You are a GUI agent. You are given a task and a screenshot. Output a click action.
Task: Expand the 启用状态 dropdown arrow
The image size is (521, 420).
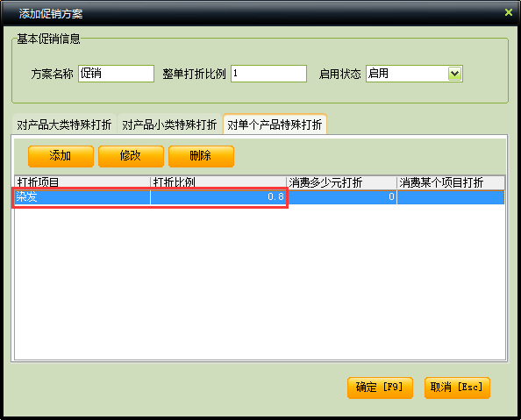(x=454, y=74)
